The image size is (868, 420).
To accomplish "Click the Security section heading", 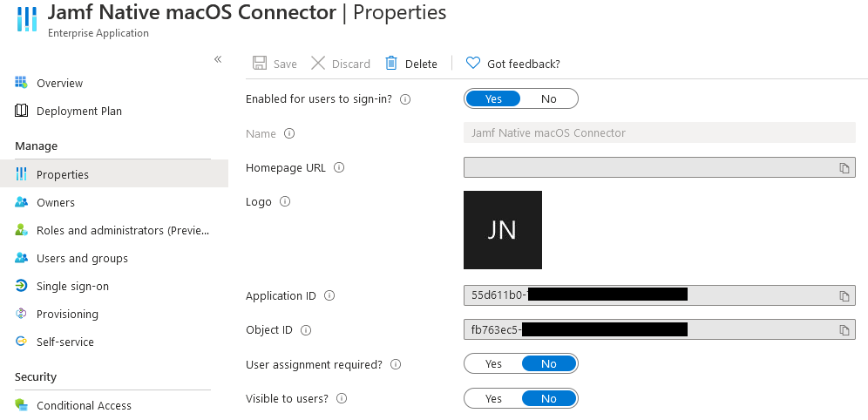I will click(x=36, y=376).
